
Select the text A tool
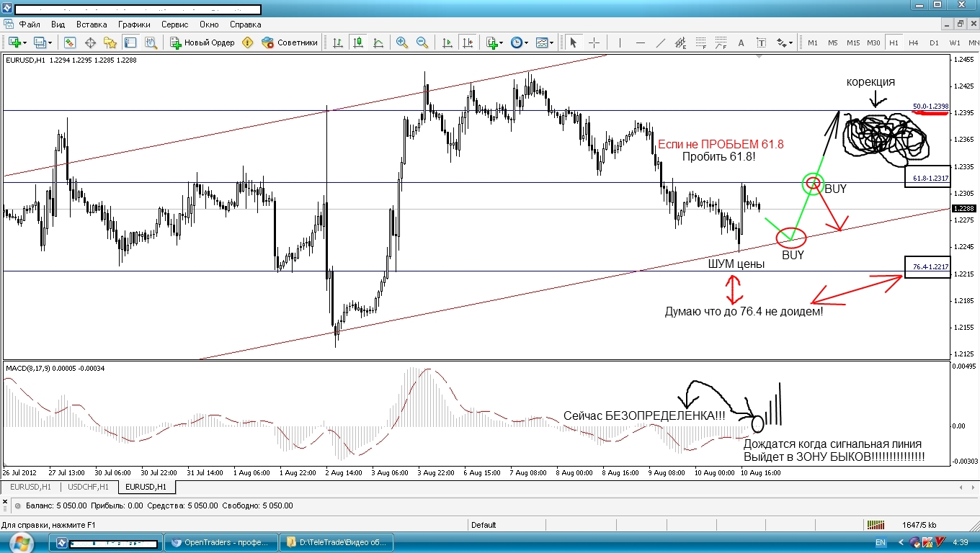point(741,42)
